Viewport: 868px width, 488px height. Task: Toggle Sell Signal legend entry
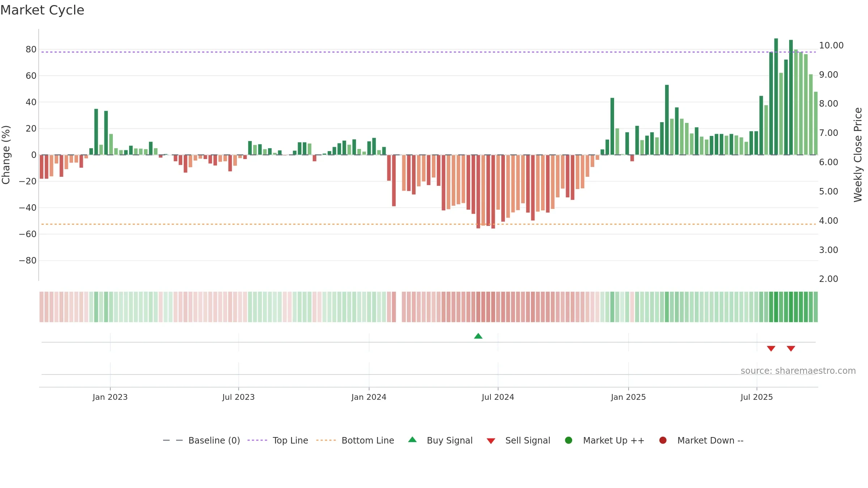[518, 440]
